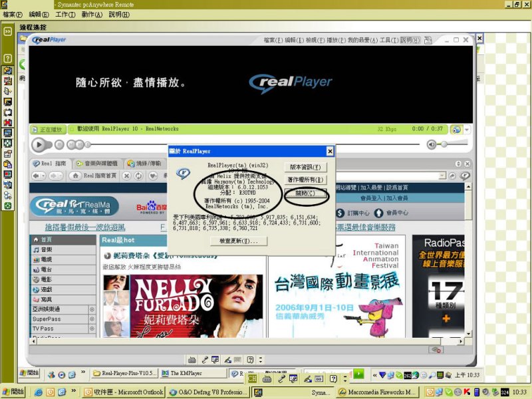Image resolution: width=532 pixels, height=399 pixels.
Task: Click the go arrow beside the address bar
Action: [452, 176]
